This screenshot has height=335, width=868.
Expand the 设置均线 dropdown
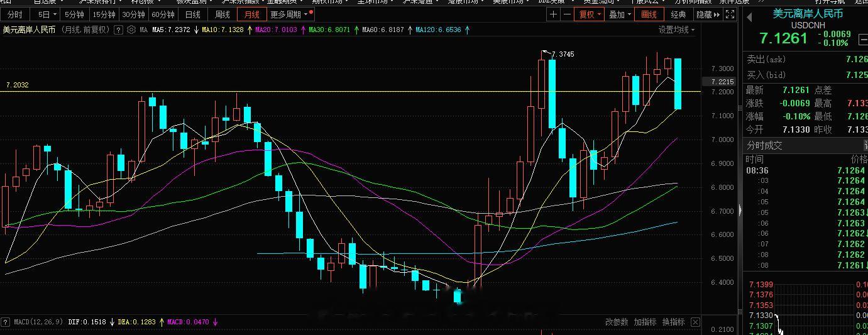677,30
